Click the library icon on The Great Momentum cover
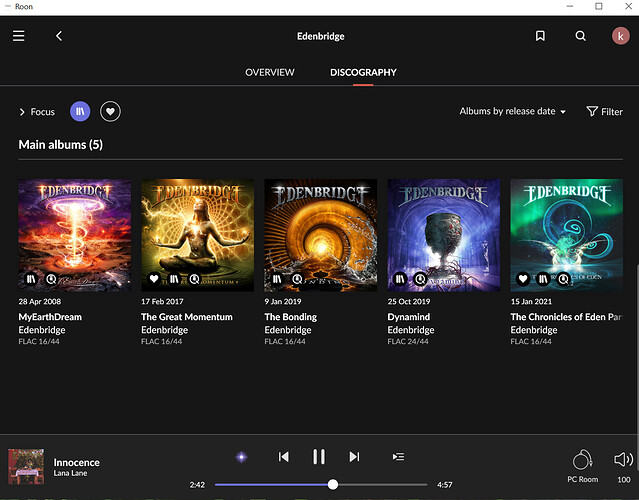 pos(174,279)
